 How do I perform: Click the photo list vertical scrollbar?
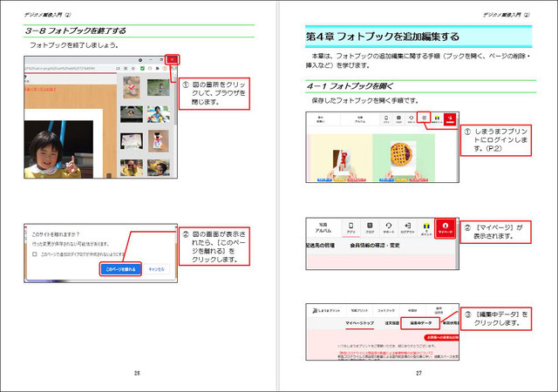coord(175,101)
